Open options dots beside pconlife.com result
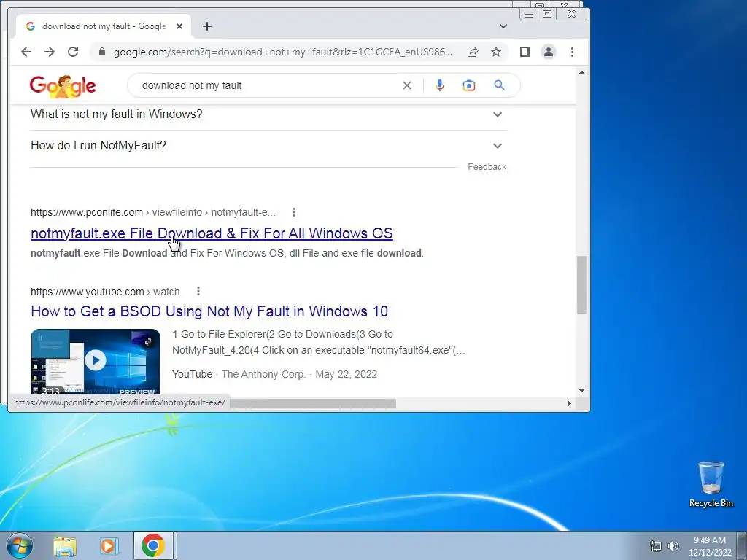Viewport: 747px width, 560px height. coord(294,212)
